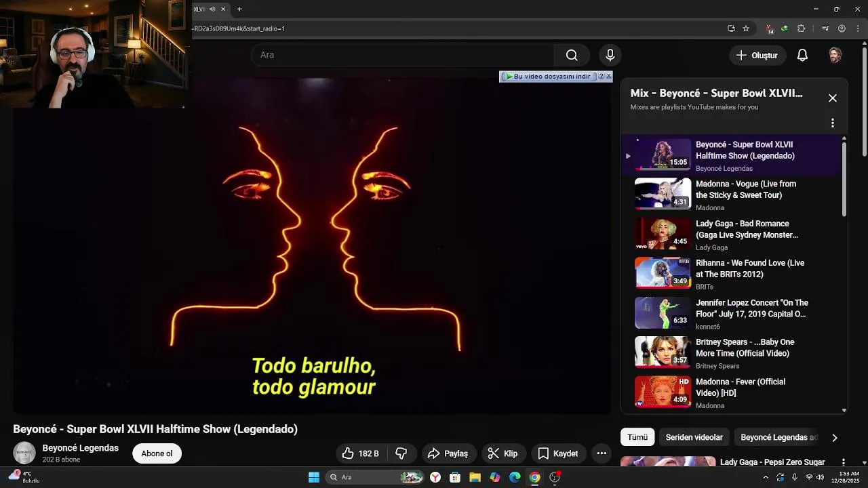Click the taskbar search box Ara
The height and width of the screenshot is (488, 868).
[x=375, y=477]
